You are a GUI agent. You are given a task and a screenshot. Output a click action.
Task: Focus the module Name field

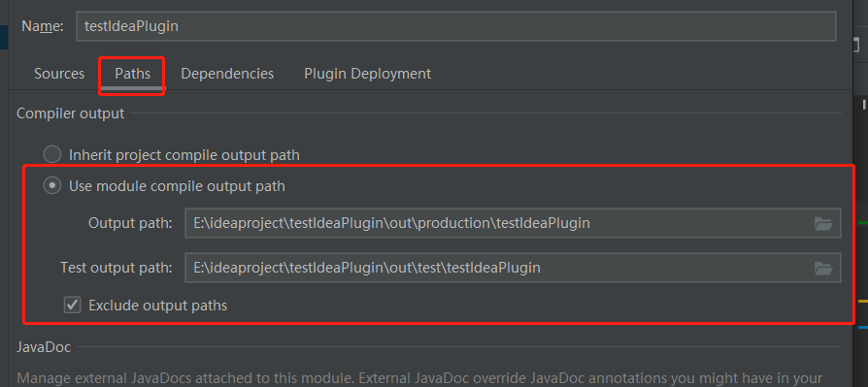click(x=456, y=26)
